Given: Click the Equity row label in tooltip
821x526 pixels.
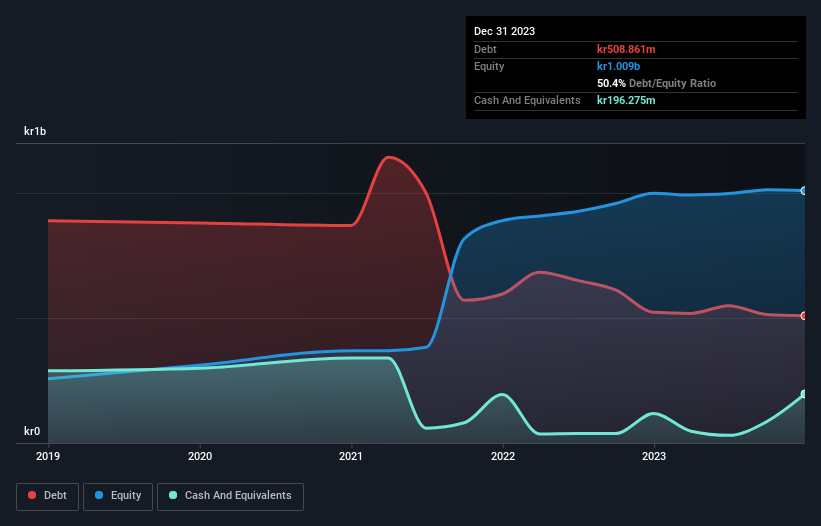Looking at the screenshot, I should click(489, 66).
